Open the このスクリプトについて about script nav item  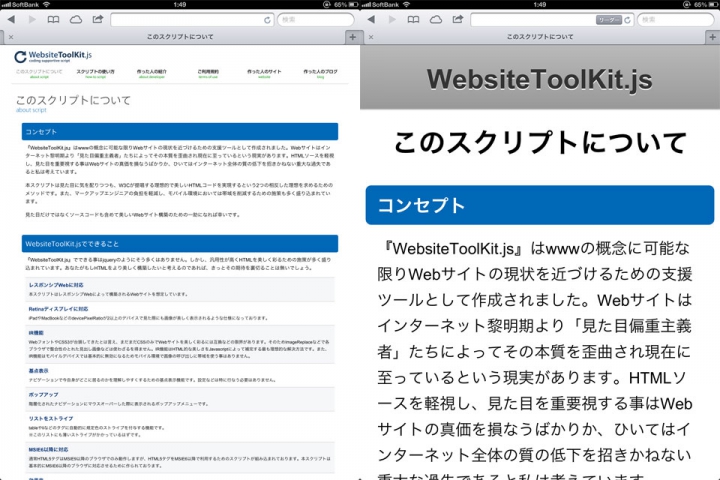coord(39,73)
